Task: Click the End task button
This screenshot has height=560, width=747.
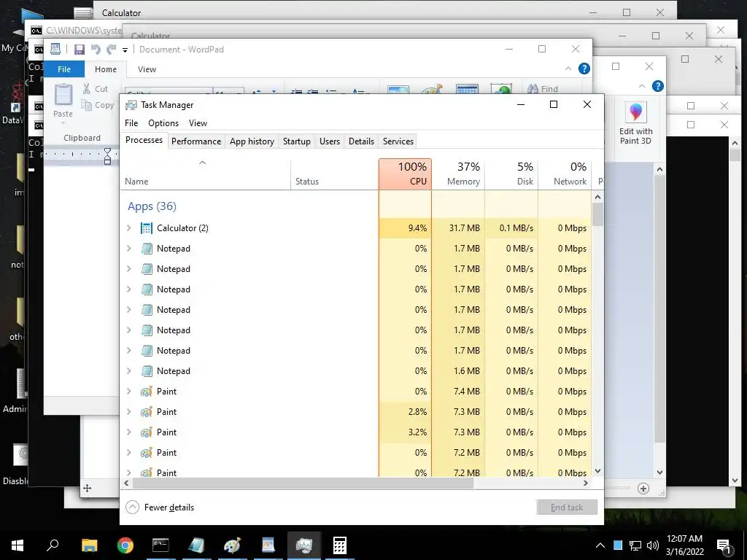Action: [x=566, y=507]
